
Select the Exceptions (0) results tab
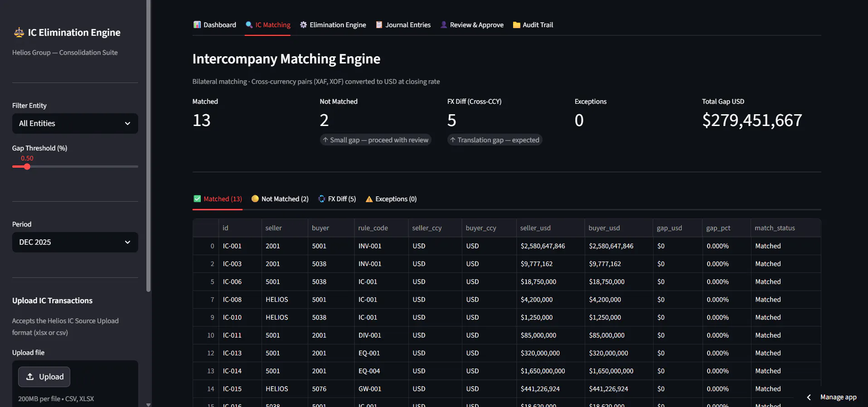[x=391, y=199]
